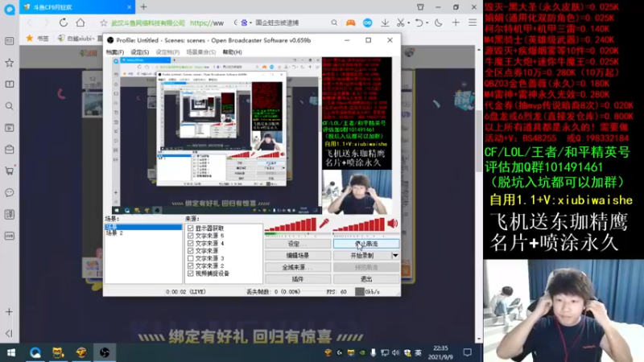The width and height of the screenshot is (644, 362).
Task: Toggle night mode moon icon
Action: pos(439,23)
